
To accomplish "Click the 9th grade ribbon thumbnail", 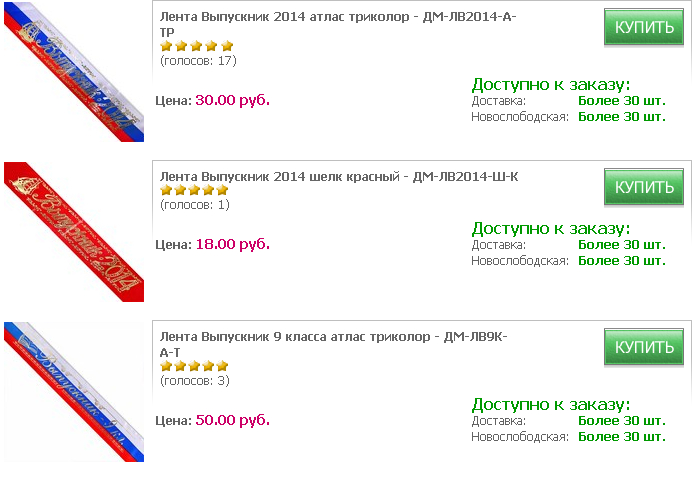I will pos(74,391).
